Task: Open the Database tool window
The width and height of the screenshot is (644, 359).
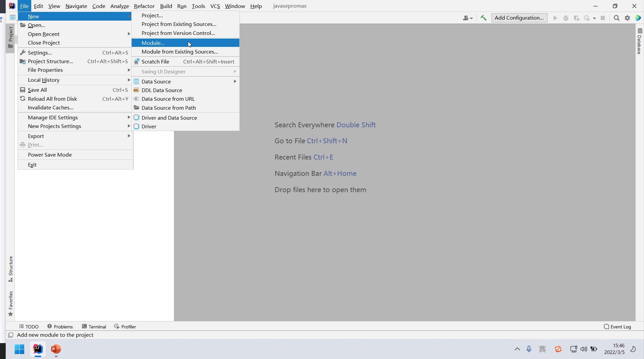Action: (639, 41)
